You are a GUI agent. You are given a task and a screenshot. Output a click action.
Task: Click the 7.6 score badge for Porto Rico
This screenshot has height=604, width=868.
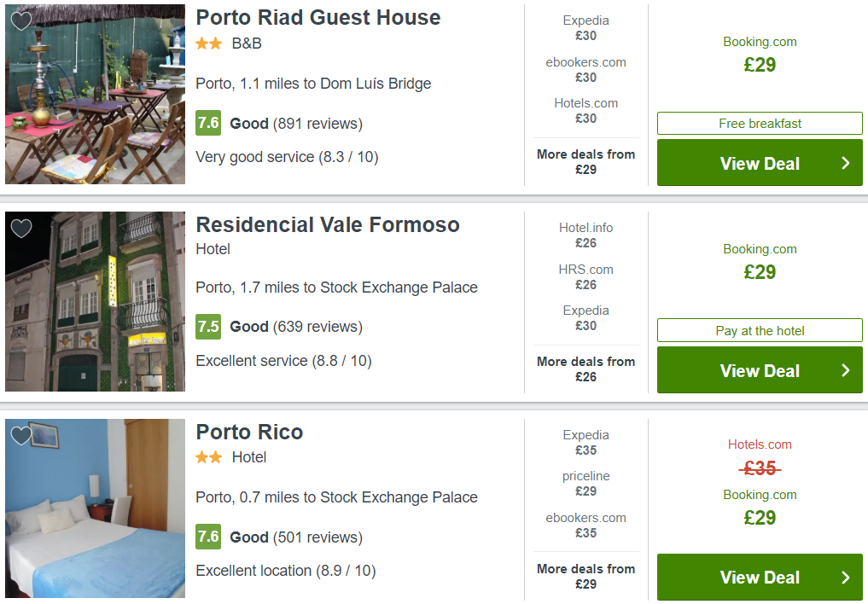pyautogui.click(x=208, y=537)
